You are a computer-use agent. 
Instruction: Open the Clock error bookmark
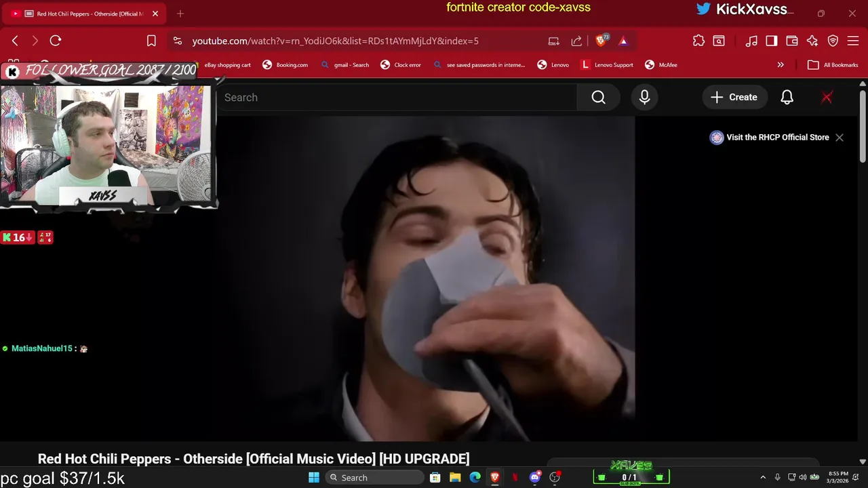point(401,65)
